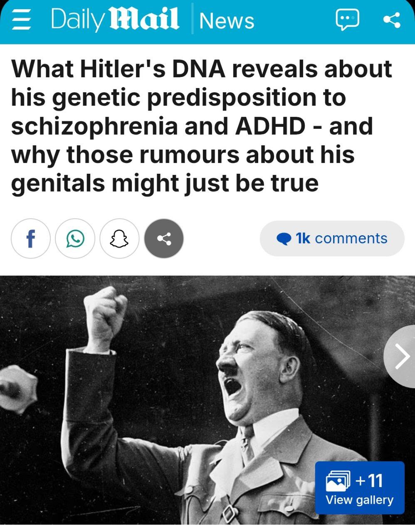The image size is (415, 532).
Task: Open the header comments speech bubble icon
Action: pyautogui.click(x=347, y=20)
